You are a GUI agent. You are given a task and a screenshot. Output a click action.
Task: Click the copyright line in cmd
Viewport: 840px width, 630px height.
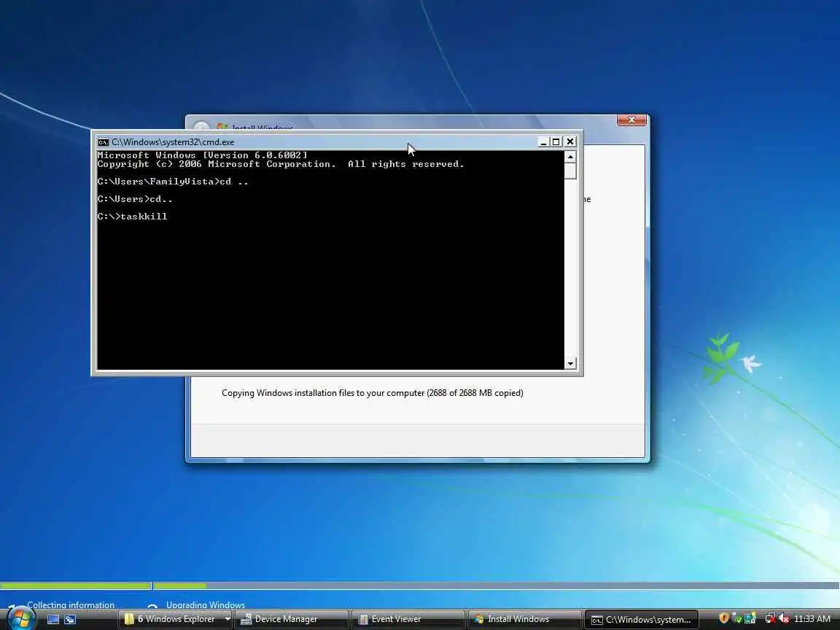281,165
